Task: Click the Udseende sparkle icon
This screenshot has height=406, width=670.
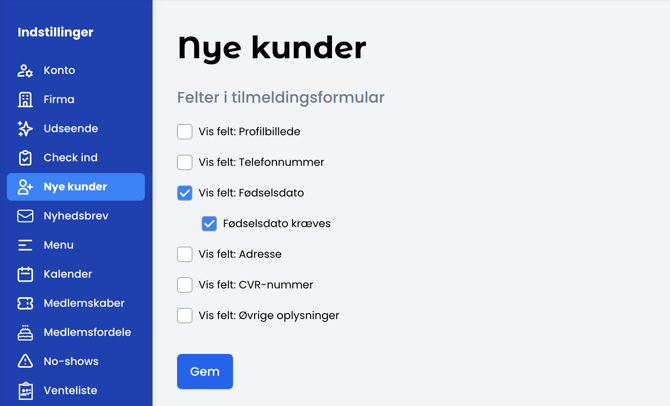Action: (x=25, y=129)
